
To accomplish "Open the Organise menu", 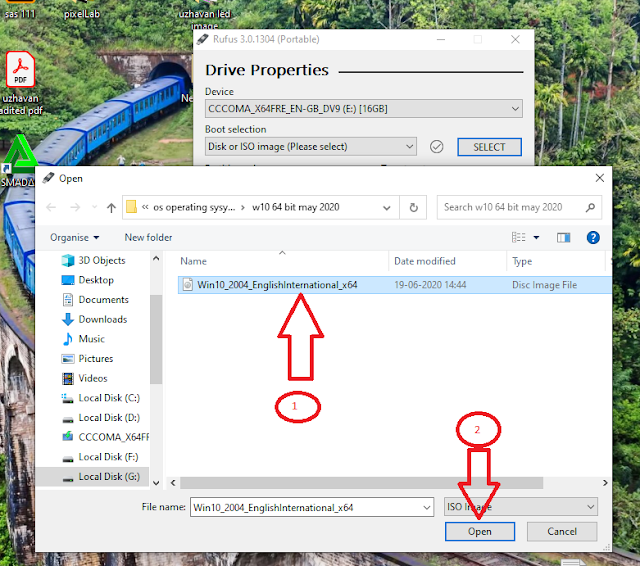I will (74, 237).
